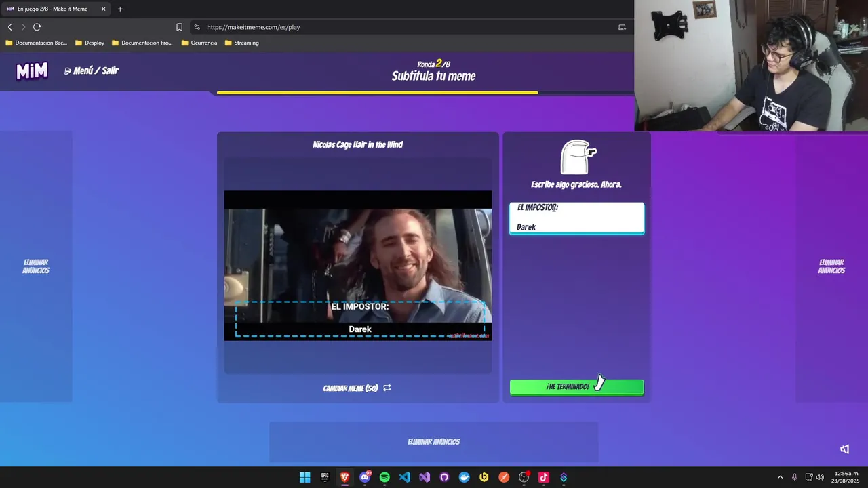Image resolution: width=868 pixels, height=488 pixels.
Task: Open Postman from the taskbar
Action: pos(504,477)
